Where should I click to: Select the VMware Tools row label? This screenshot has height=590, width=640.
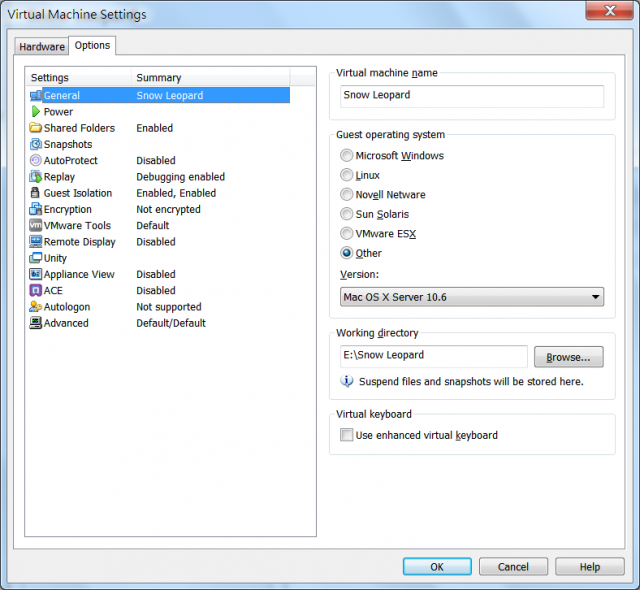coord(77,226)
